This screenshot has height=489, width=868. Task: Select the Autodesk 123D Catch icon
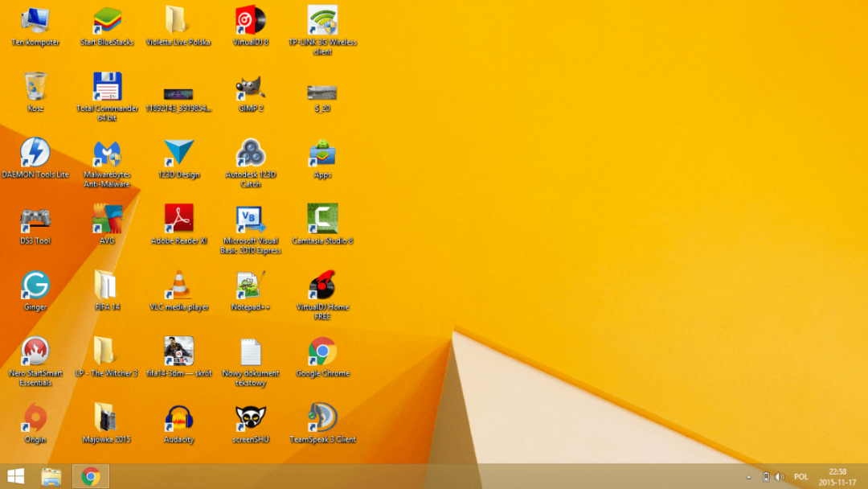(x=251, y=153)
